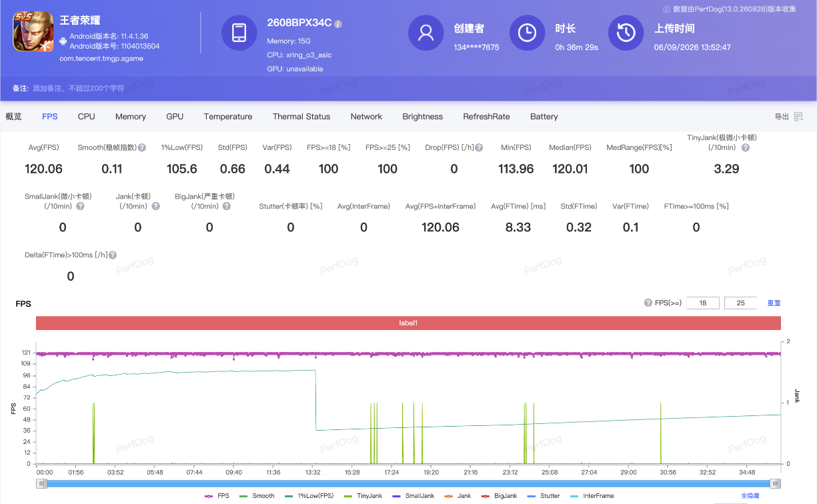The image size is (817, 504).
Task: Toggle InterFrame series in chart legend
Action: [x=592, y=496]
